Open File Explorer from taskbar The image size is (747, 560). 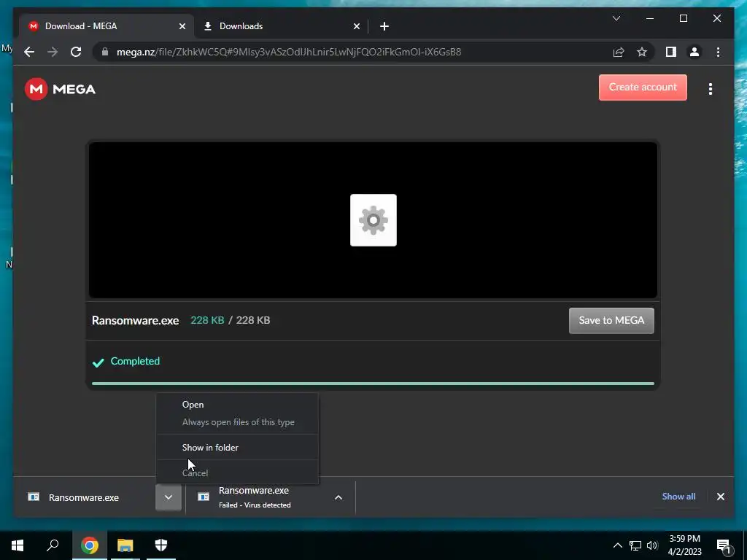tap(125, 545)
